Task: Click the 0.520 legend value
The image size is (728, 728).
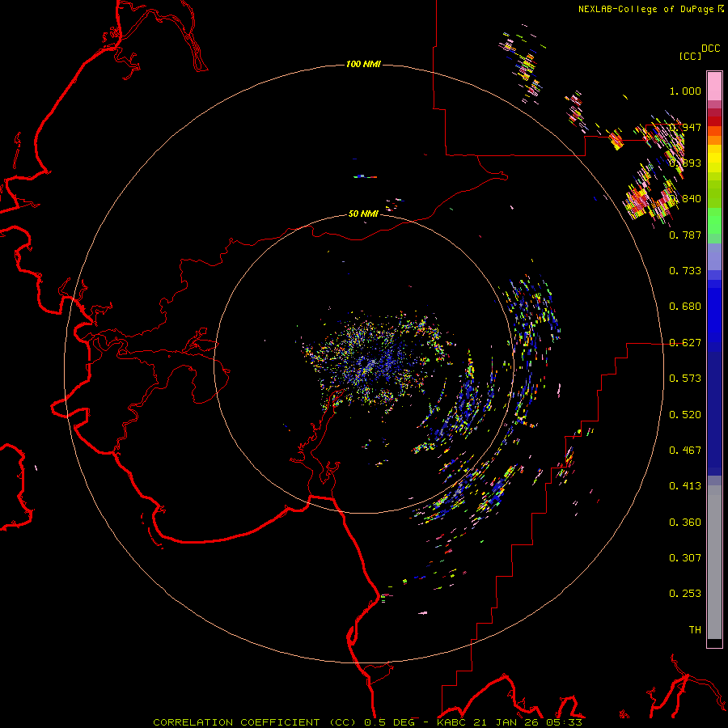Action: click(685, 415)
